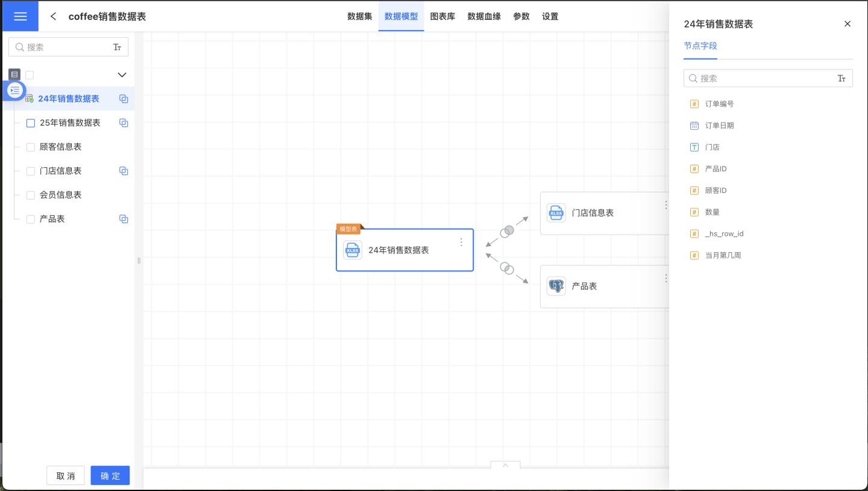Click the PostgreSQL elephant icon on 产品表 node

pyautogui.click(x=556, y=286)
